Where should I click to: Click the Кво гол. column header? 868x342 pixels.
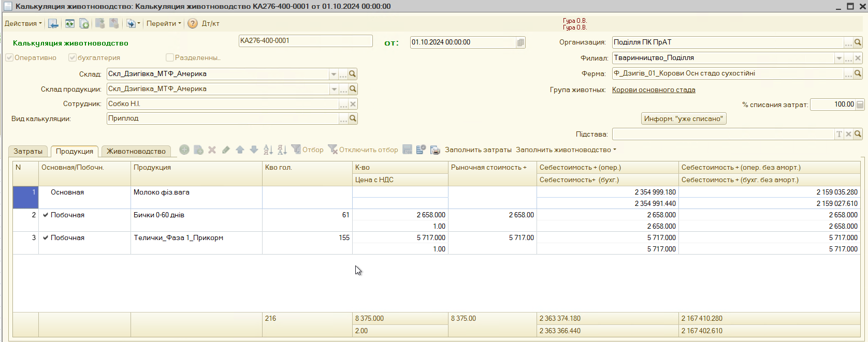coord(307,173)
